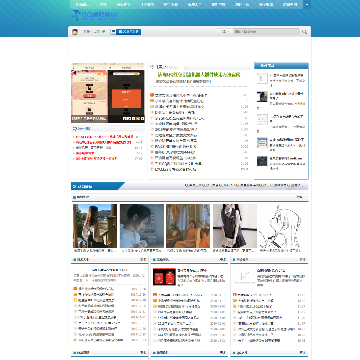Focus the search text input field
The height and width of the screenshot is (360, 360).
(266, 32)
